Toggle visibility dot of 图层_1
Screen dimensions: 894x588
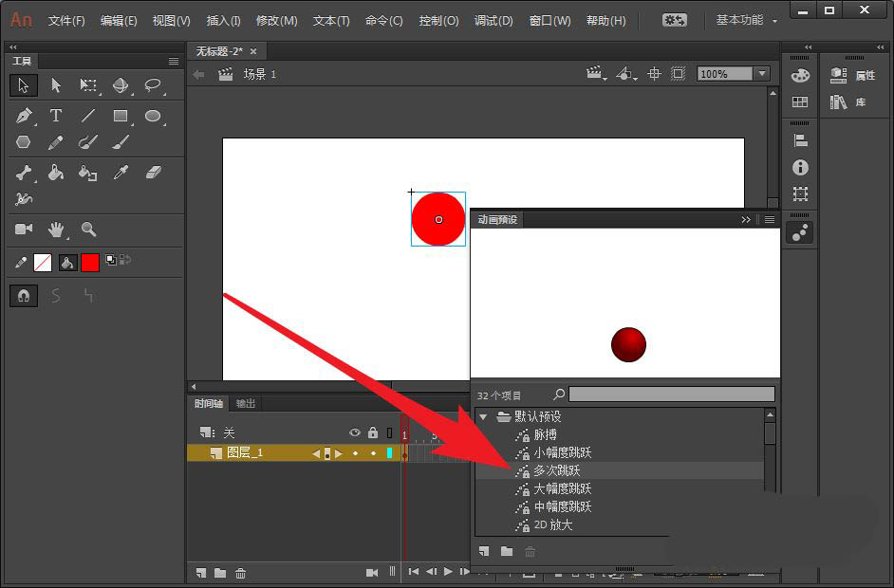[355, 453]
